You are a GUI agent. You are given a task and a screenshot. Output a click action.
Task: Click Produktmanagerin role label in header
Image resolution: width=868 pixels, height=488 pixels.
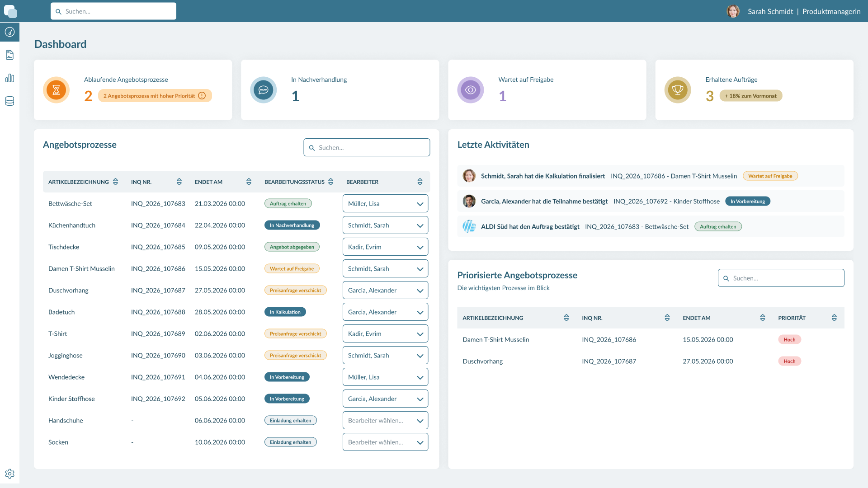[831, 11]
